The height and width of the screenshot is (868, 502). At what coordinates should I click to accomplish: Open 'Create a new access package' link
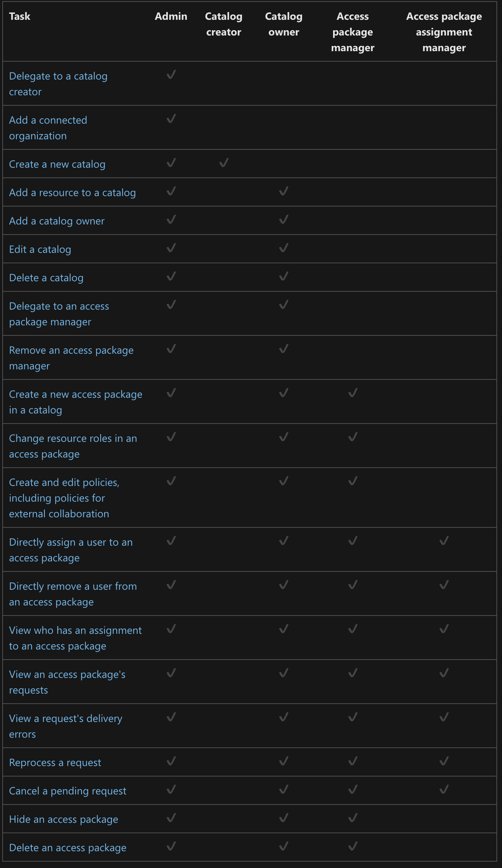tap(76, 402)
